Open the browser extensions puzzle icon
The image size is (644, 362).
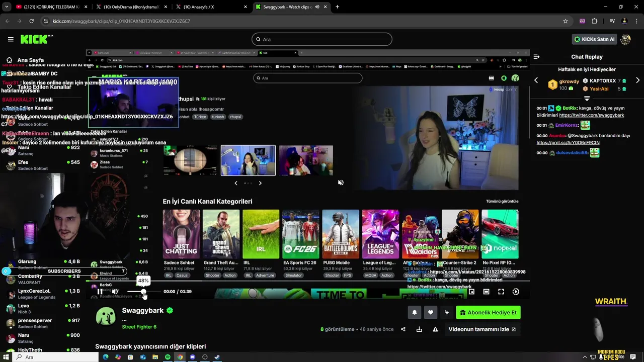(594, 21)
